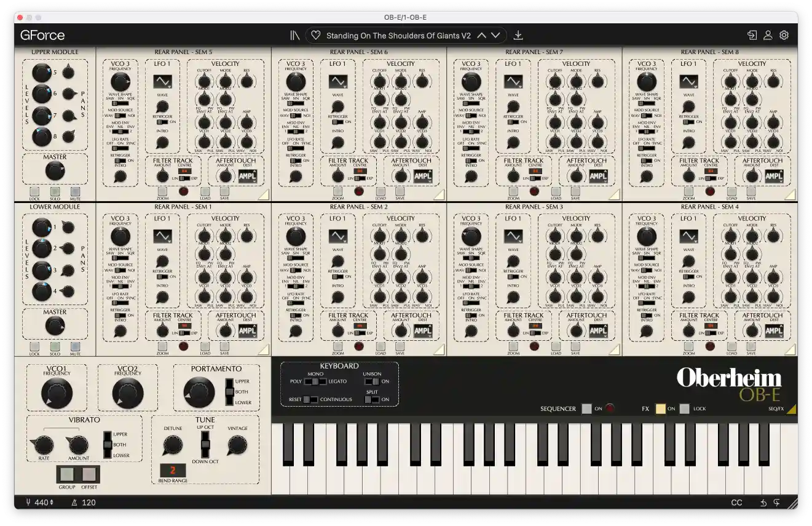
Task: Favorite the current preset with heart icon
Action: click(x=315, y=36)
